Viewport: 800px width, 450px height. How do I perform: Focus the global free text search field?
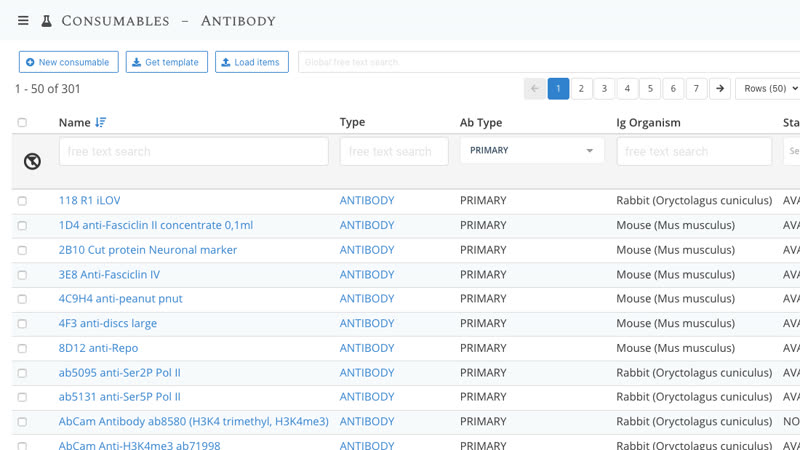point(549,62)
